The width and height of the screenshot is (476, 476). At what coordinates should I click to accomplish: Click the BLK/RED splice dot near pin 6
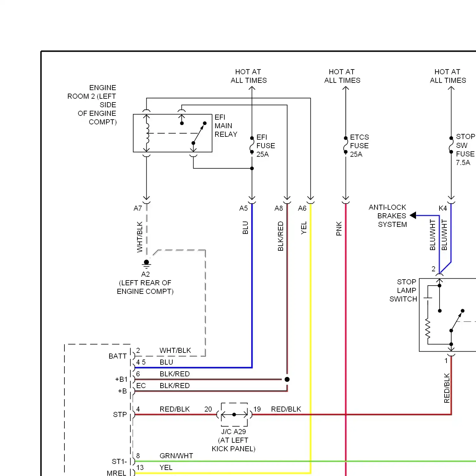point(287,379)
